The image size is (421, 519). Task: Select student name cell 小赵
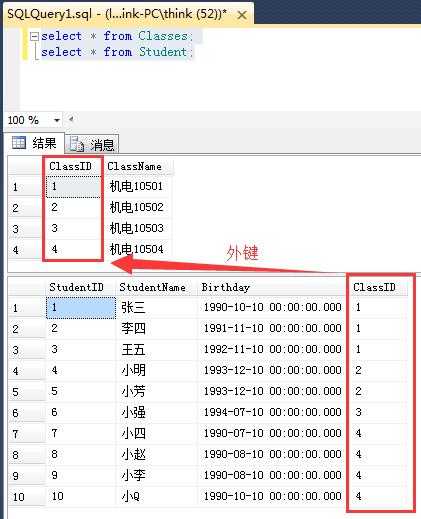click(x=157, y=454)
